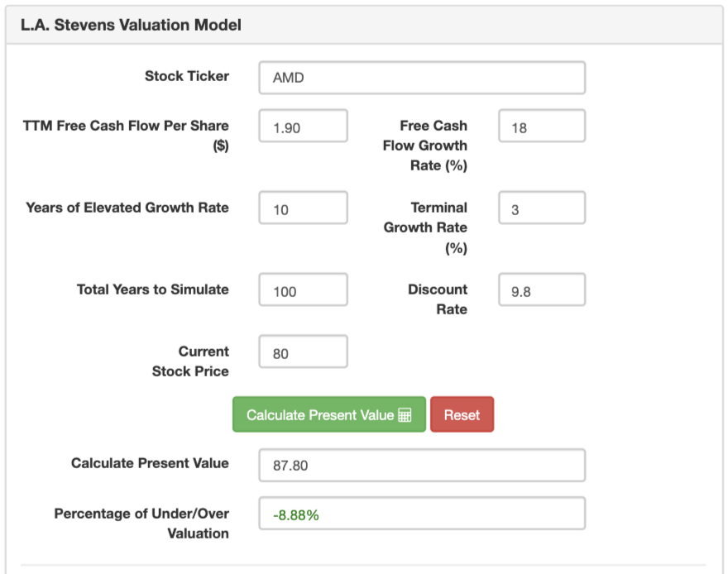The width and height of the screenshot is (728, 574).
Task: Click the Current Stock Price input box
Action: click(x=303, y=352)
